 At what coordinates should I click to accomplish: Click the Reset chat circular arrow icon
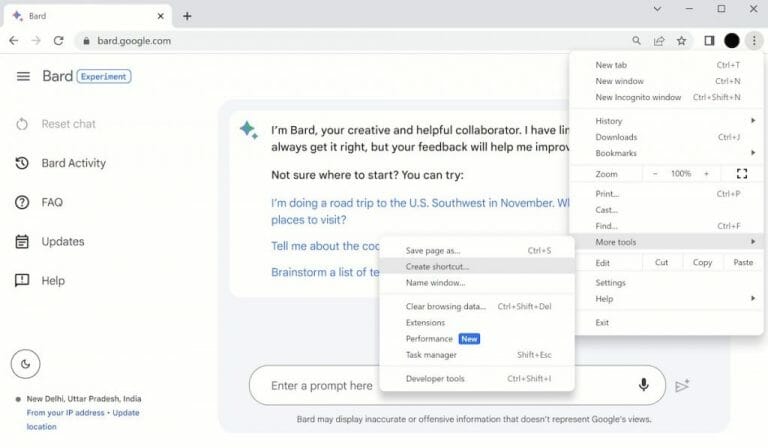(x=22, y=124)
